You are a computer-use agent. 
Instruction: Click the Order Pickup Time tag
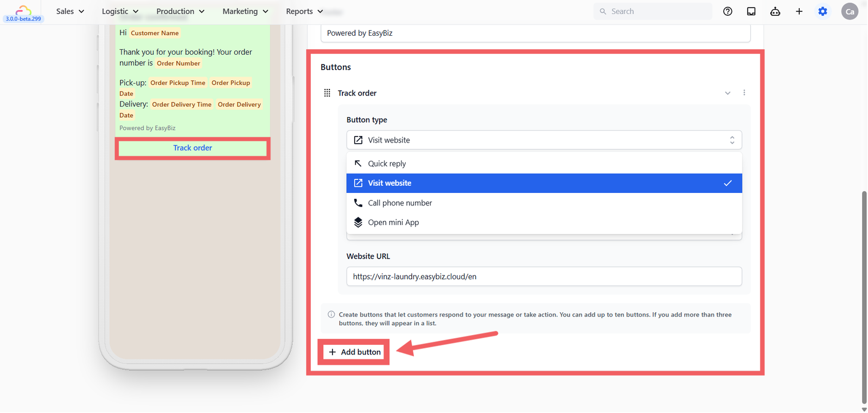click(178, 83)
